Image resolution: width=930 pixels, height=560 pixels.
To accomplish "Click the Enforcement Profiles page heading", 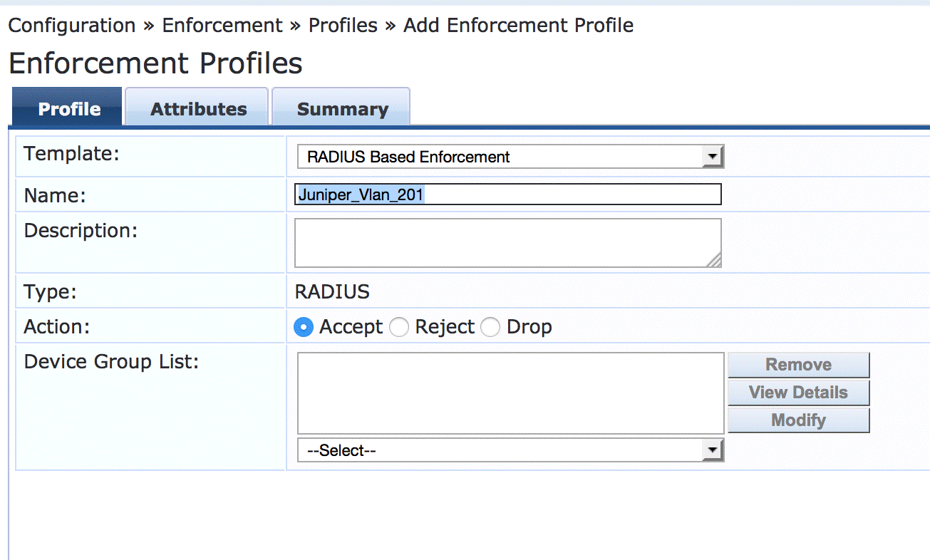I will [x=155, y=63].
